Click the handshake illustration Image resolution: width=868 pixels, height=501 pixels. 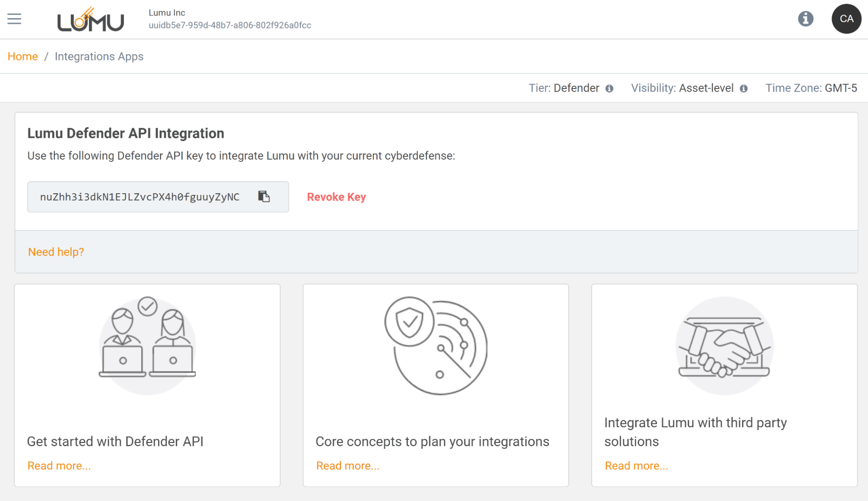[x=724, y=346]
